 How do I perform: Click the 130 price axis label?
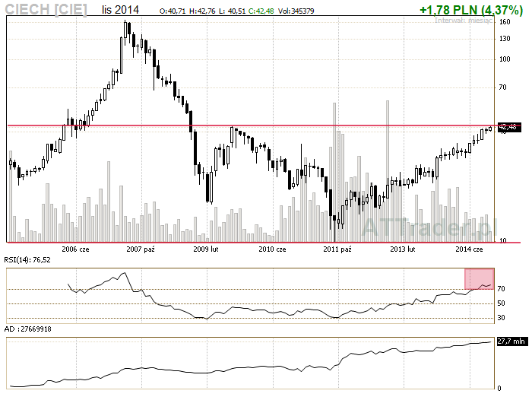click(505, 39)
